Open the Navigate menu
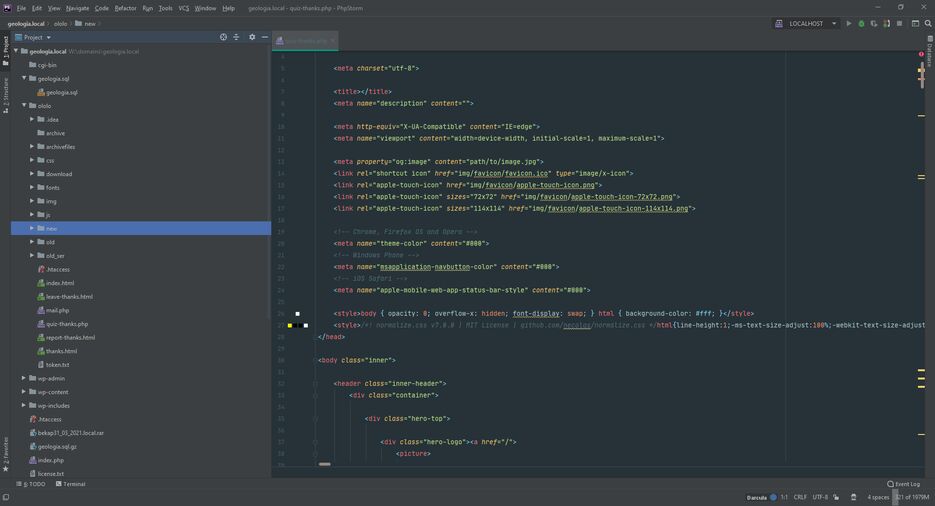 [x=78, y=8]
